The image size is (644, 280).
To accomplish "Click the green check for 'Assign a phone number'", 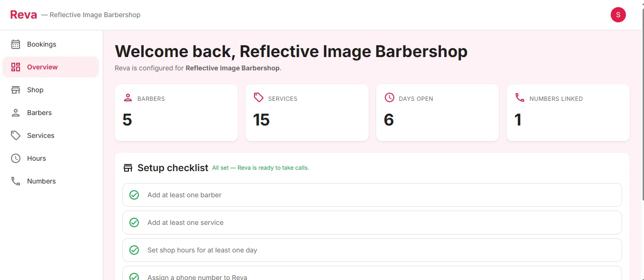I will click(134, 277).
